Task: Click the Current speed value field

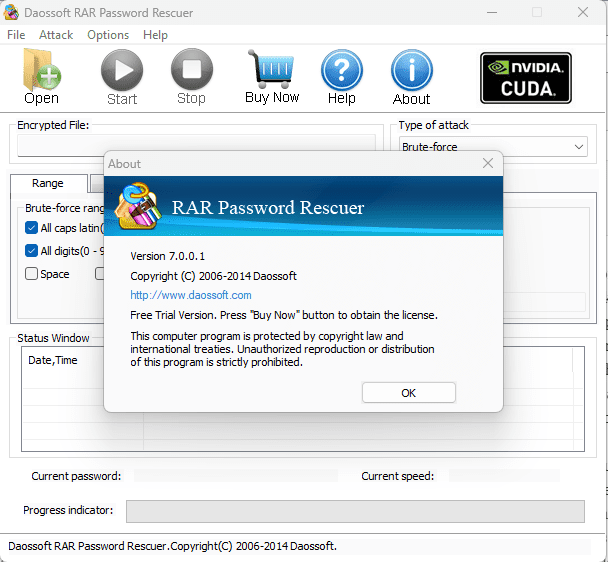Action: [x=504, y=476]
